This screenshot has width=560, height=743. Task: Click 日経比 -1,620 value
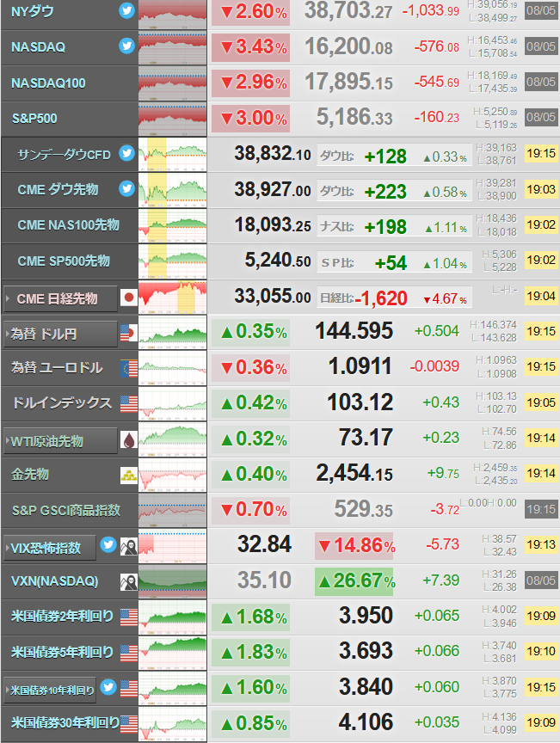(x=382, y=298)
